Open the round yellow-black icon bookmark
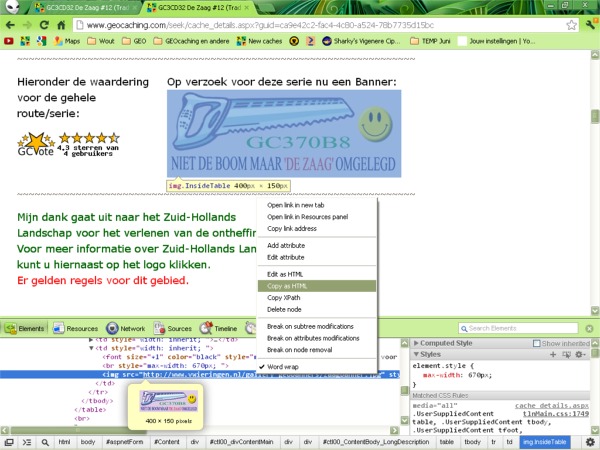600x450 pixels. coord(294,41)
